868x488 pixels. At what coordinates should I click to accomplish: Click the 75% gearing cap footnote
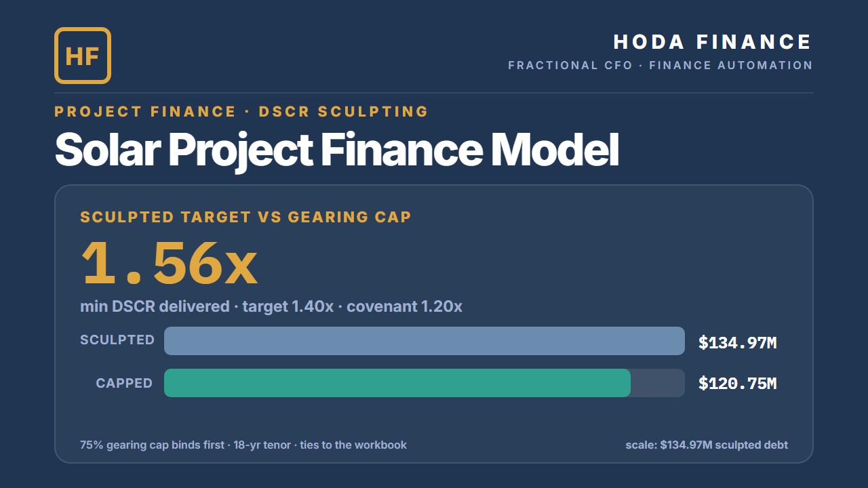click(x=243, y=445)
